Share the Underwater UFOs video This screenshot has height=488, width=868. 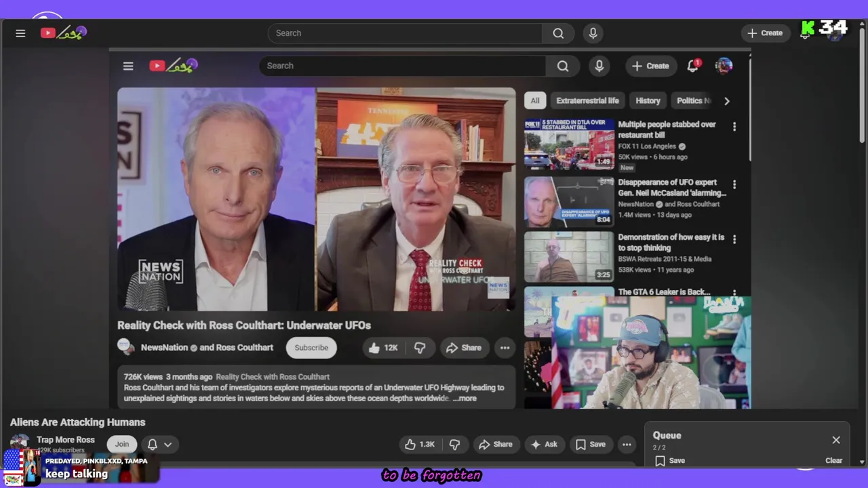tap(464, 348)
